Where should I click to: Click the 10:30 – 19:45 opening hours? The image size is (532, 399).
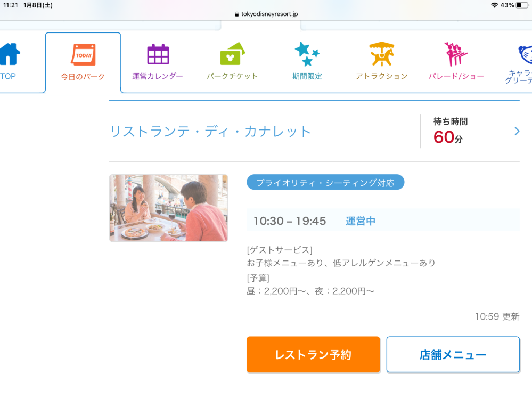[289, 221]
